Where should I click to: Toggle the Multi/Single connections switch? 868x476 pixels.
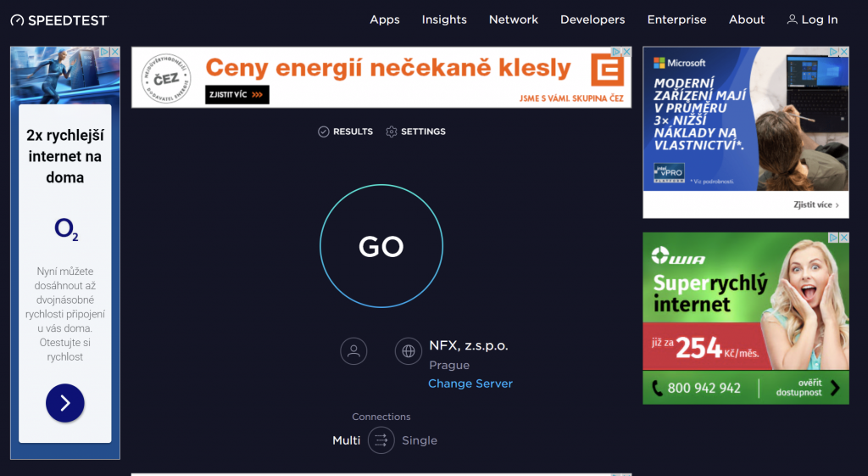click(381, 440)
